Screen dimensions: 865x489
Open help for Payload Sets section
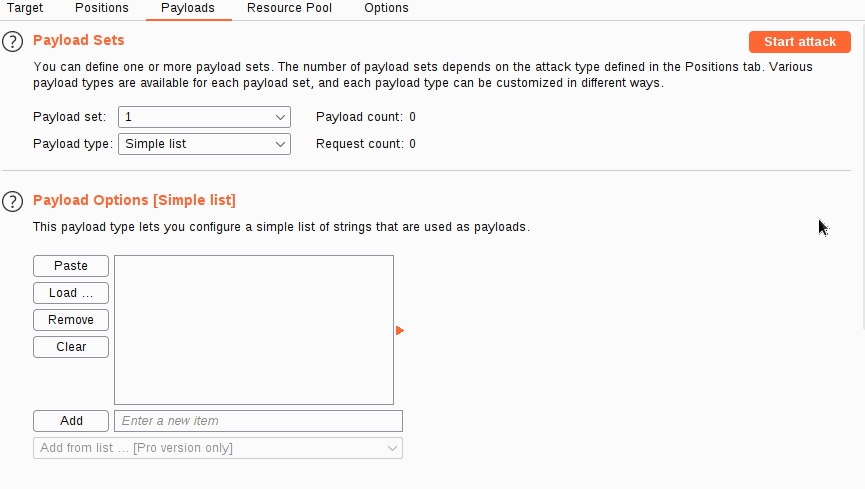click(13, 42)
